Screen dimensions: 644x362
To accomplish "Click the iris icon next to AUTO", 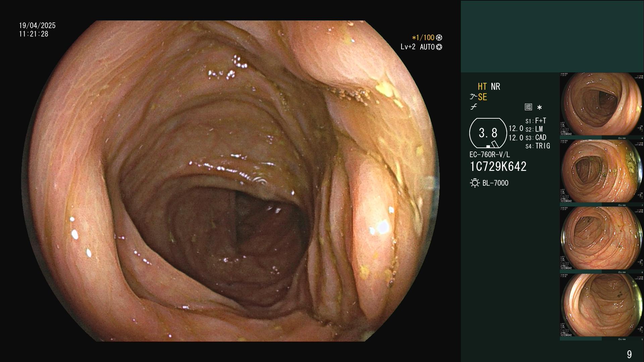I will coord(439,47).
